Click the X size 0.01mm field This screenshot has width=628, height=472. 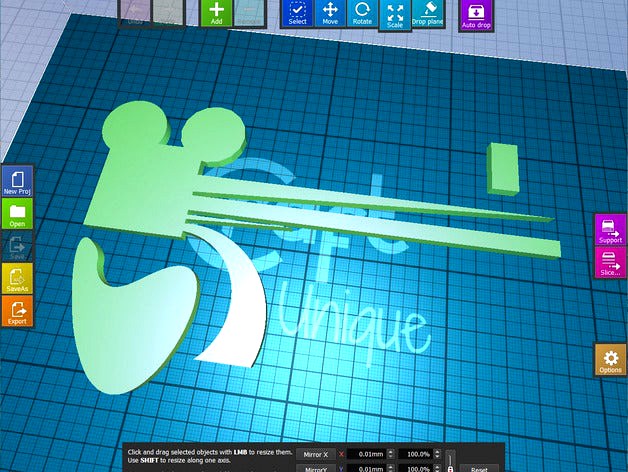pos(366,454)
